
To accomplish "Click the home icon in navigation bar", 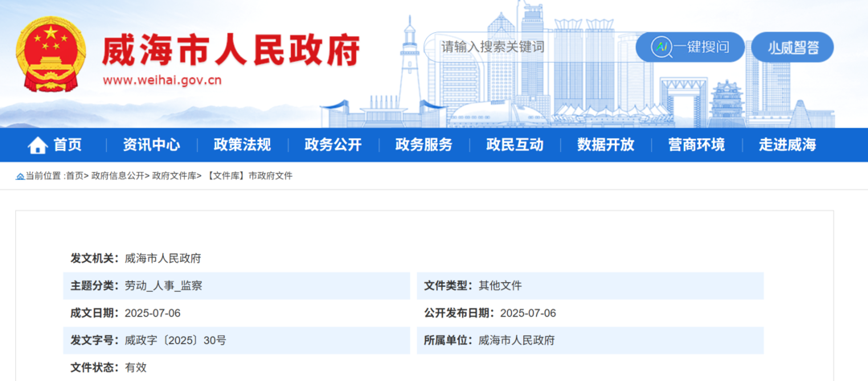I will click(x=37, y=145).
